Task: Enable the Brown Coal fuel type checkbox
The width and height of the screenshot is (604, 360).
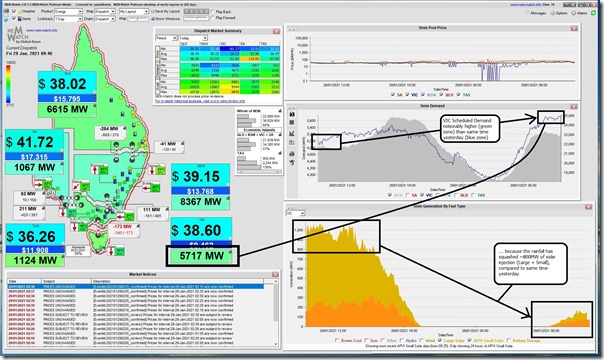Action: (x=337, y=340)
